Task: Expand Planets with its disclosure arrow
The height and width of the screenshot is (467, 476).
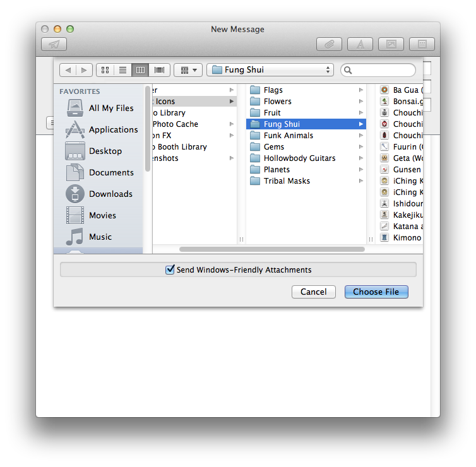Action: (x=360, y=170)
